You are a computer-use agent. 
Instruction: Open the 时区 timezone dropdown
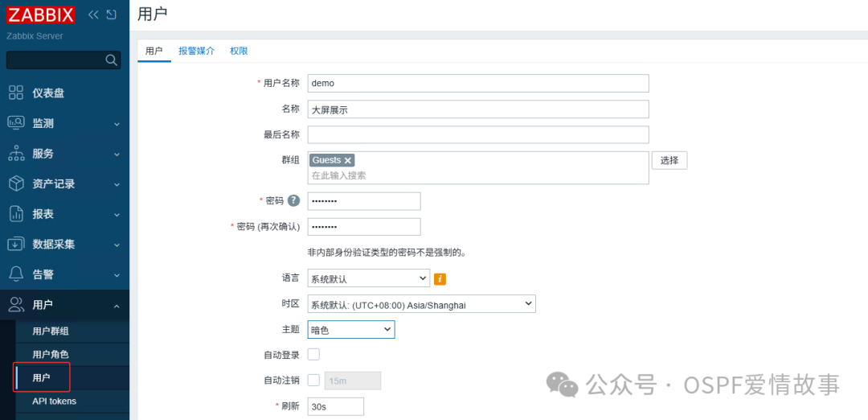click(x=422, y=303)
